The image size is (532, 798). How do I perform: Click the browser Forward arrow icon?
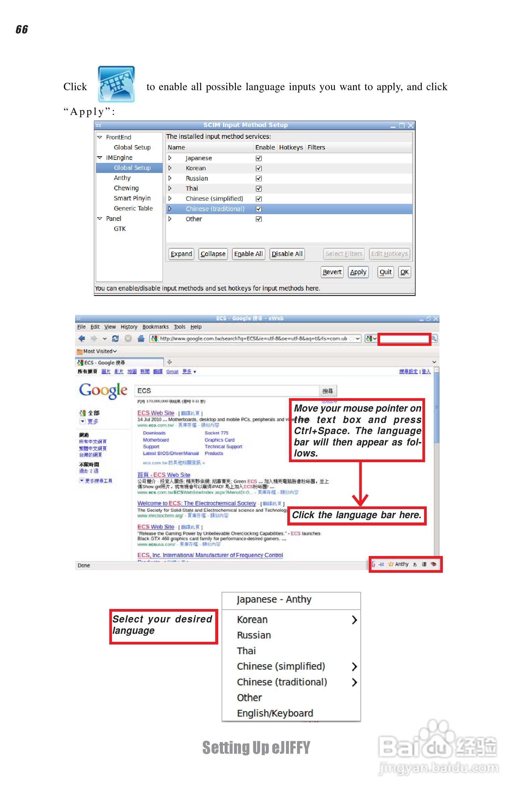tap(94, 339)
